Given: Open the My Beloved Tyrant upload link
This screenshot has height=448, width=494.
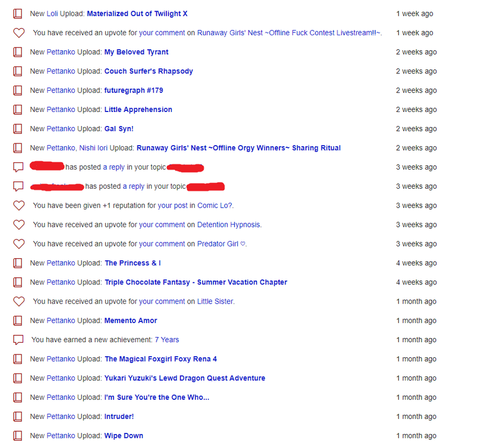Looking at the screenshot, I should click(x=137, y=52).
